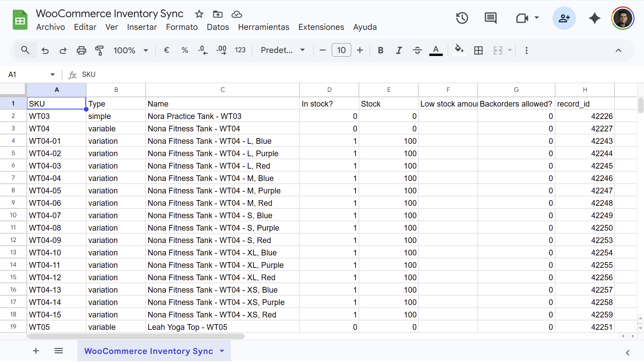Screen dimensions: 644x362
Task: Toggle strikethrough formatting
Action: tap(417, 50)
